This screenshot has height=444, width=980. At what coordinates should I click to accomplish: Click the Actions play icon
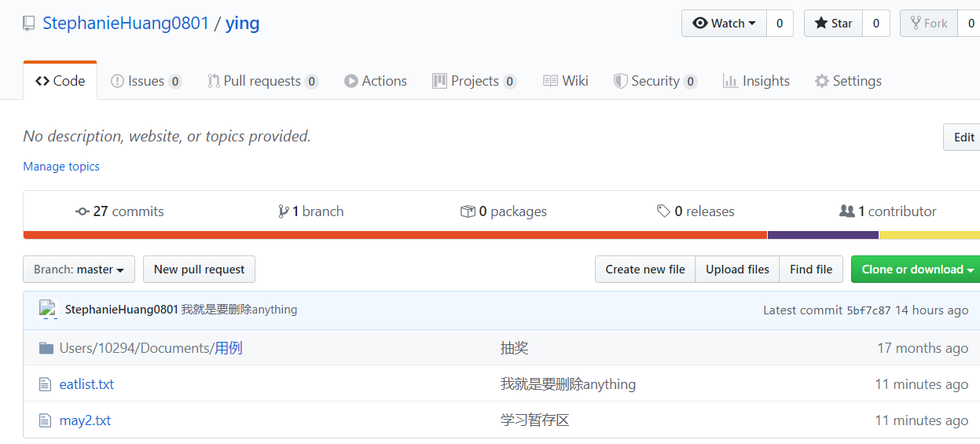(351, 81)
